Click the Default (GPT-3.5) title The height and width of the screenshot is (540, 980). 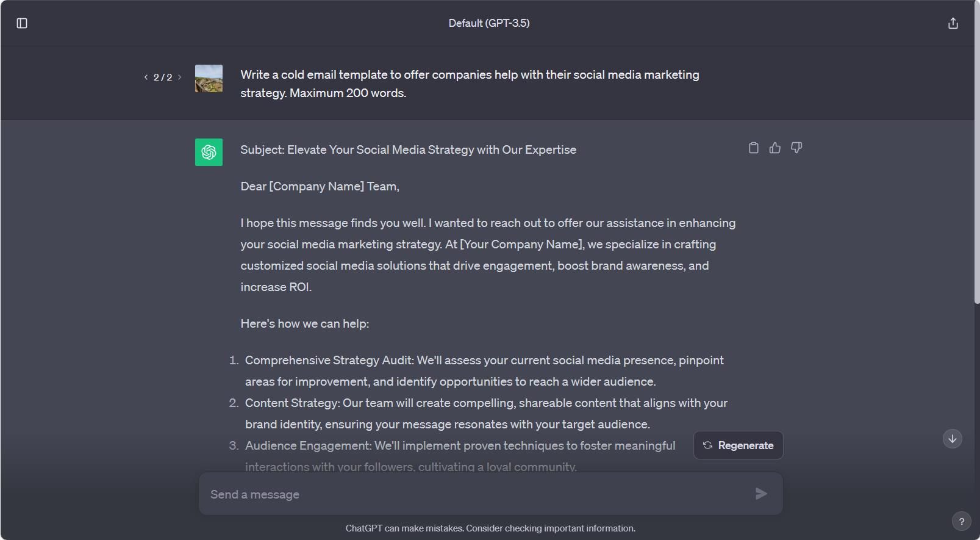[x=488, y=23]
